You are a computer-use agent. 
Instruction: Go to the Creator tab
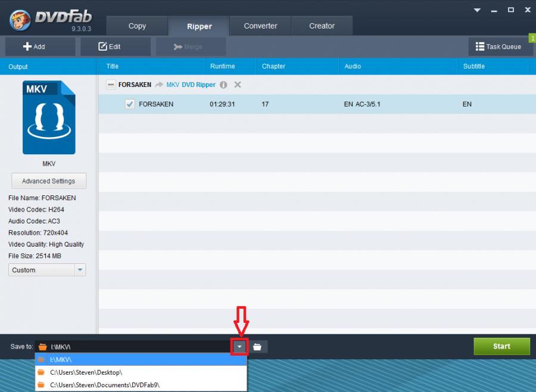(x=322, y=26)
